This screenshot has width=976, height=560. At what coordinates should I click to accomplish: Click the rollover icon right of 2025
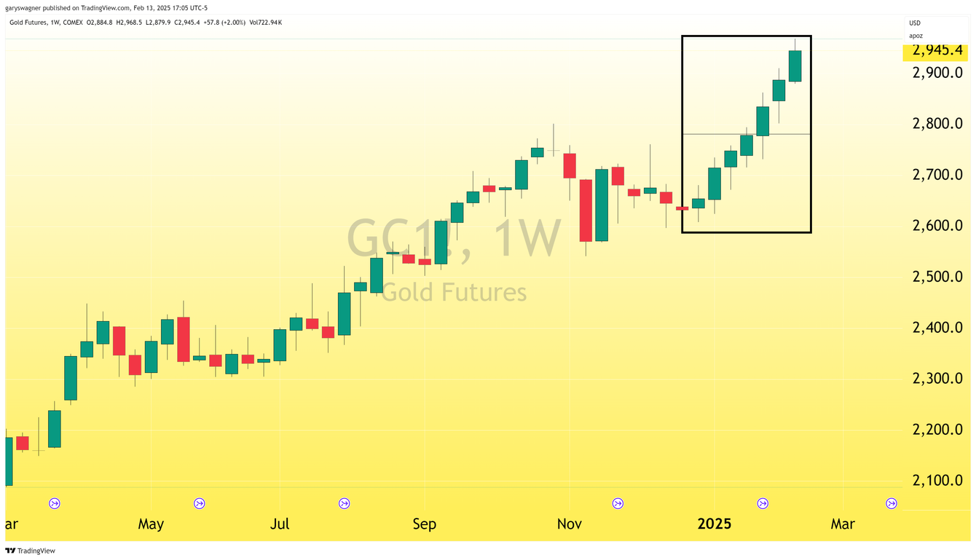763,503
